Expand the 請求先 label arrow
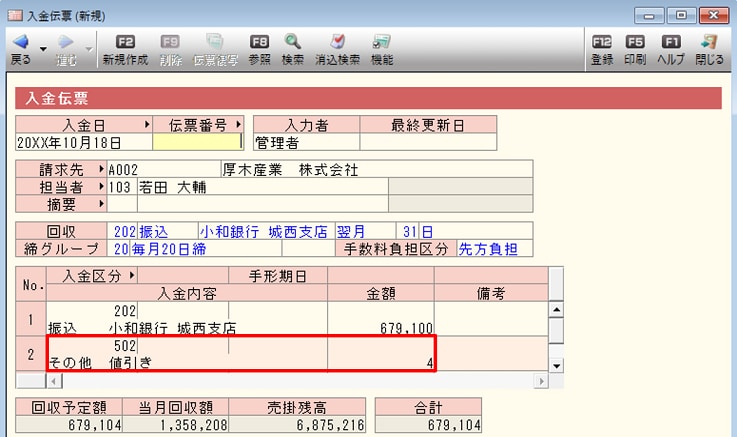Viewport: 737px width, 437px height. tap(101, 169)
